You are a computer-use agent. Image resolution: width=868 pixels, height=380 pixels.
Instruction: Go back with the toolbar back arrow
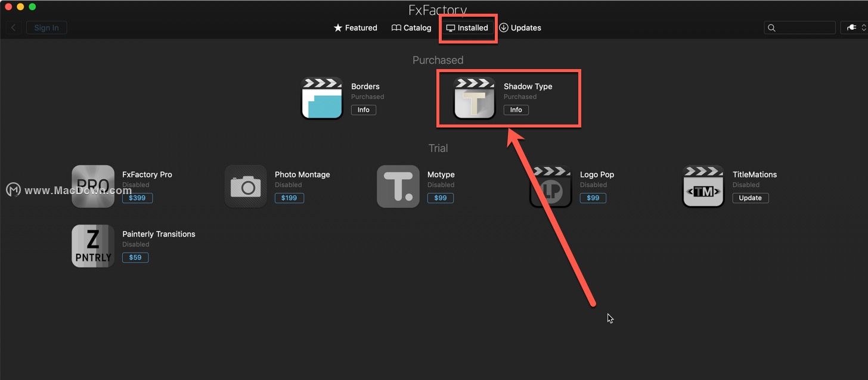14,28
